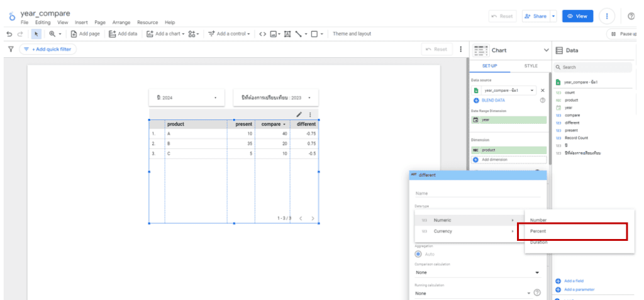
Task: Click the pencil edit icon above the table
Action: pyautogui.click(x=299, y=114)
